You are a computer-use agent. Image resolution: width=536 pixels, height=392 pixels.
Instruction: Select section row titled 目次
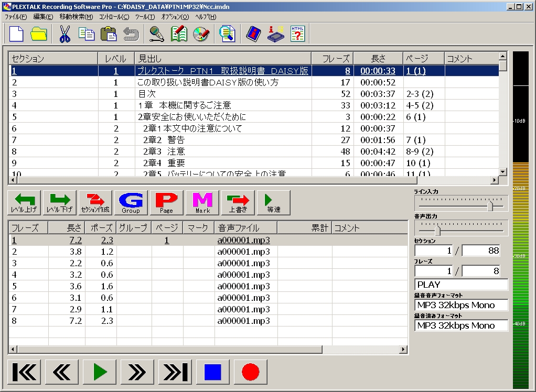pyautogui.click(x=253, y=94)
